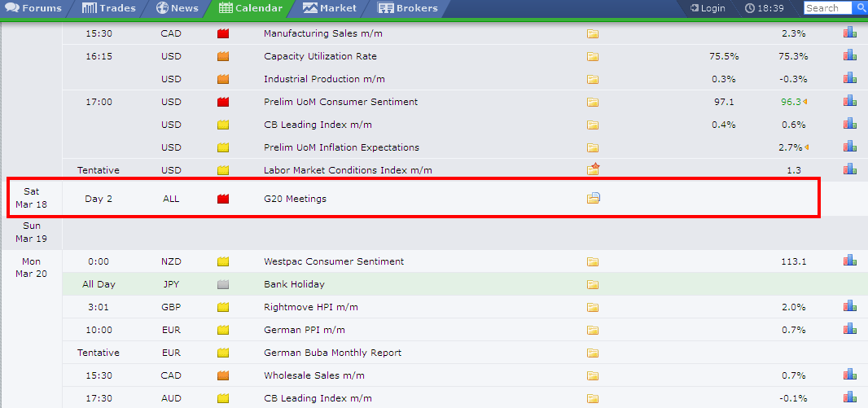Show chart for Westpac Consumer Sentiment
The width and height of the screenshot is (868, 408).
point(850,261)
